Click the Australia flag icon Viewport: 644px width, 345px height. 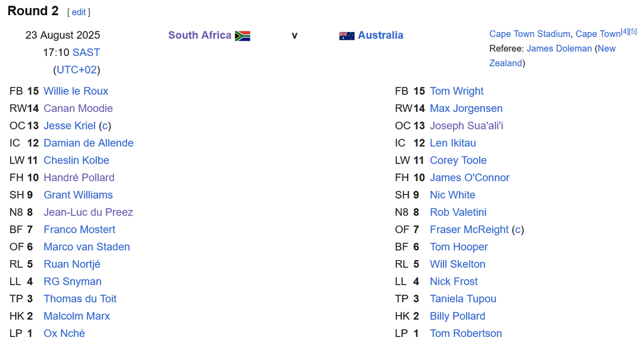click(347, 36)
